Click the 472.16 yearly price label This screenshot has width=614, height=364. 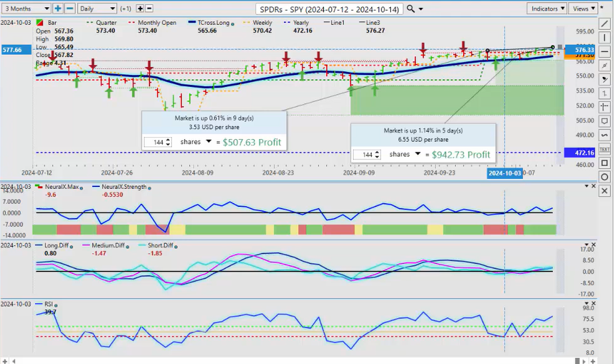[580, 152]
